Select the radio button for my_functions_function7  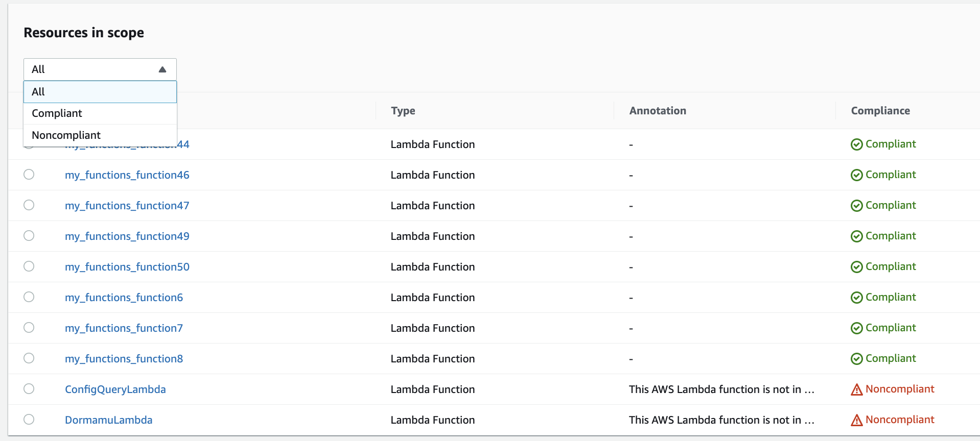29,328
